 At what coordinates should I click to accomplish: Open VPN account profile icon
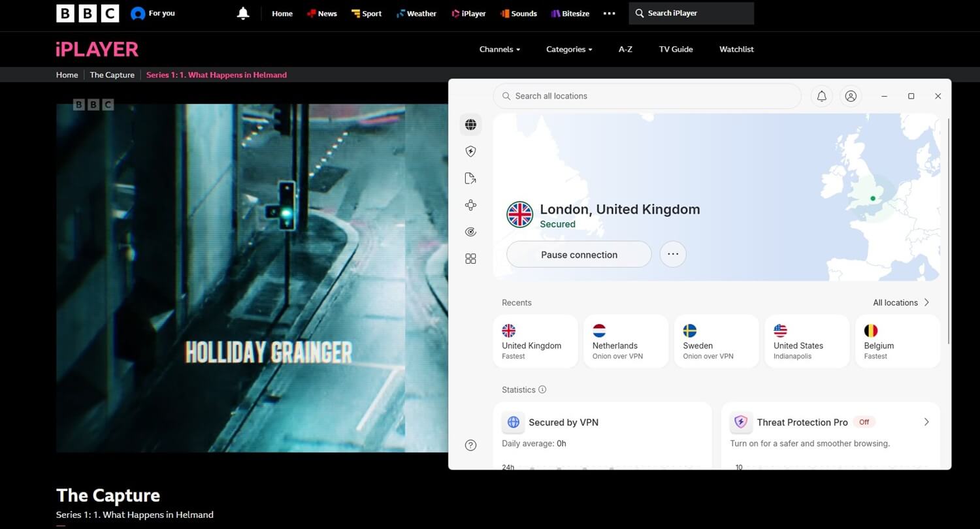pos(851,96)
